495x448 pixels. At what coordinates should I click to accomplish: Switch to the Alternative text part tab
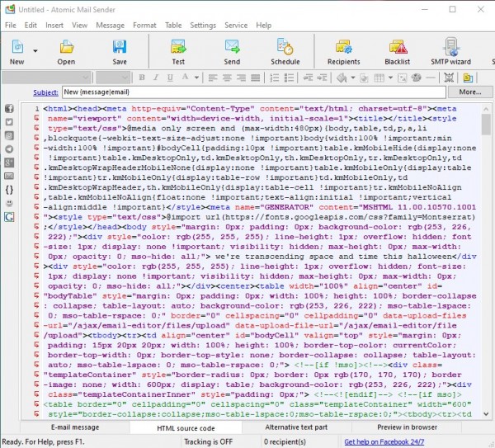[x=296, y=427]
